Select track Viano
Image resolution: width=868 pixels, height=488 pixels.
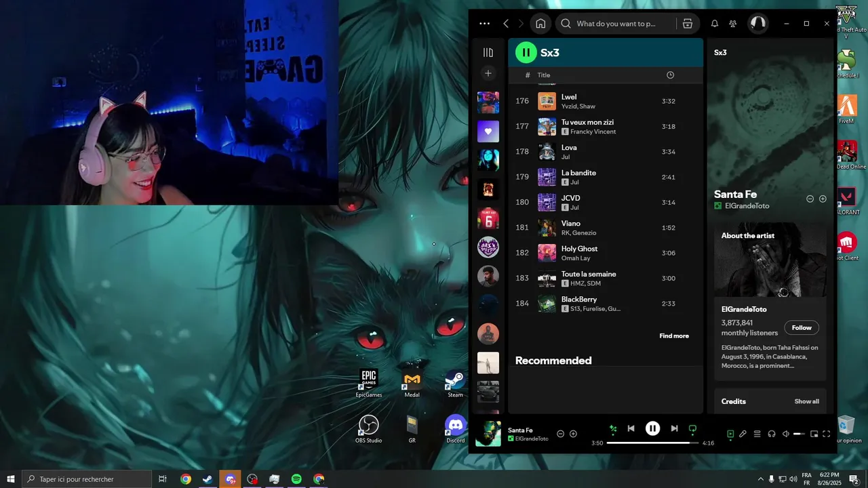tap(606, 228)
